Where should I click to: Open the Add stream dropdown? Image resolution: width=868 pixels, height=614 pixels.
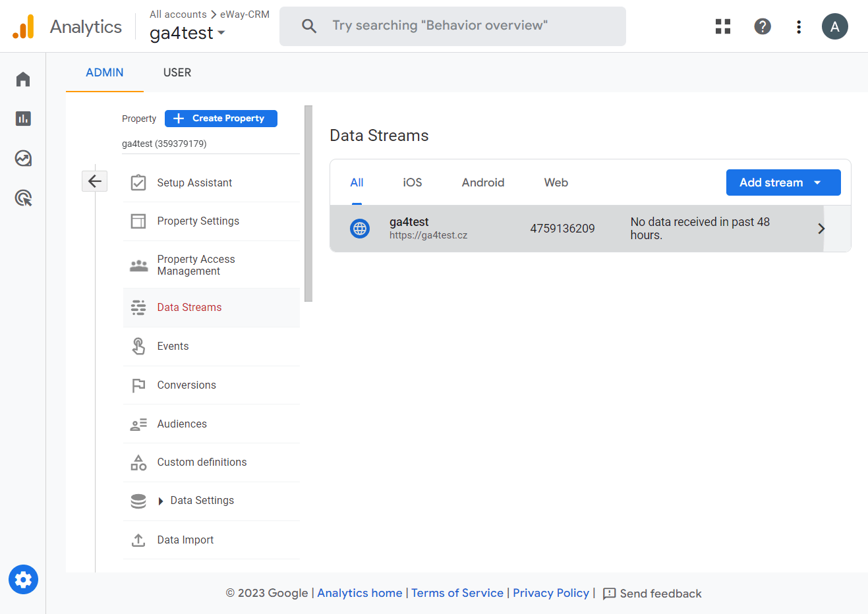click(784, 182)
